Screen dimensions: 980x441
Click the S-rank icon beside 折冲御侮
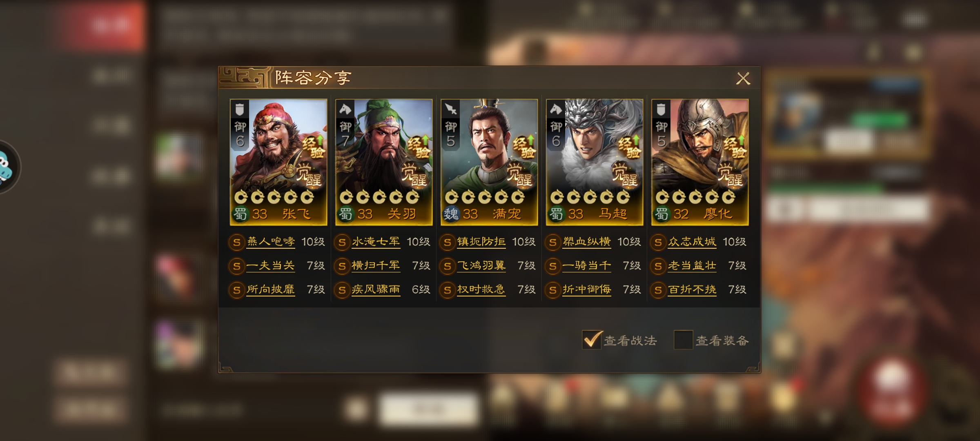point(552,290)
